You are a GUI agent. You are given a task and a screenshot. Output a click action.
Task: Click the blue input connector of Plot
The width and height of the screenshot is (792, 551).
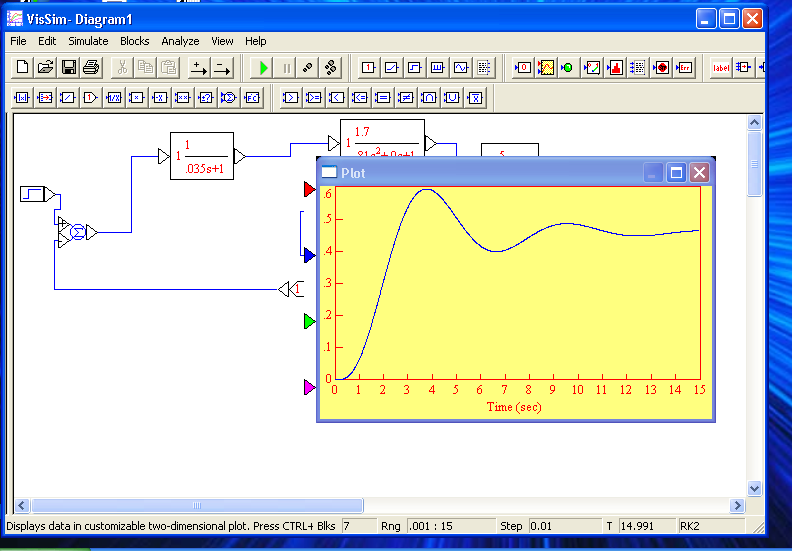click(x=309, y=256)
